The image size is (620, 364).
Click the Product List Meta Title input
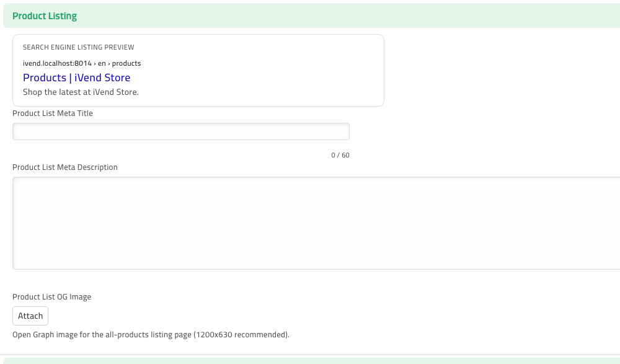(180, 131)
